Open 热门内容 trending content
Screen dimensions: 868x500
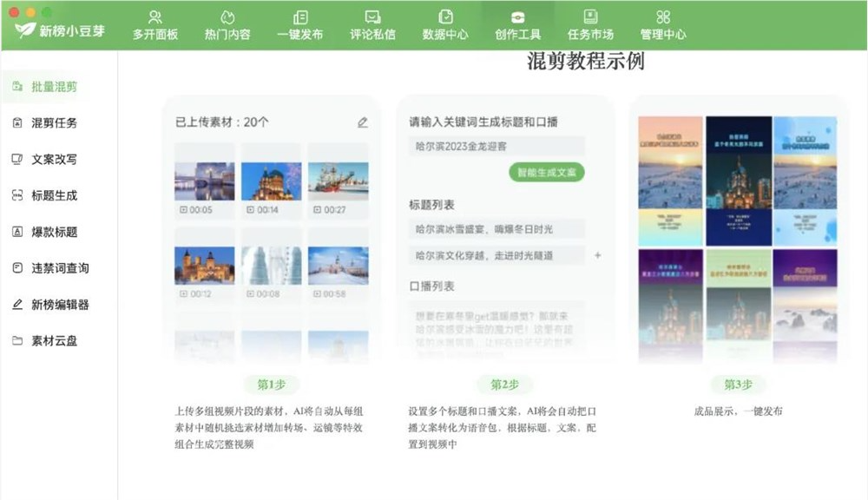click(227, 24)
